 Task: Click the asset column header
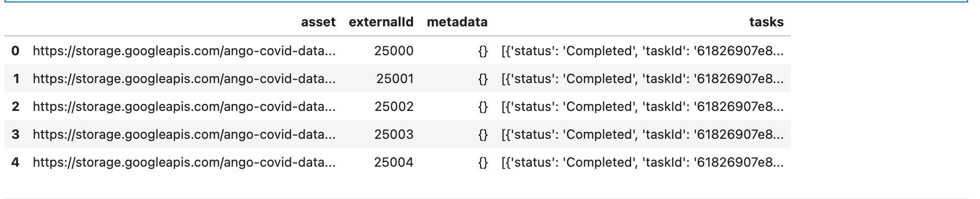point(318,22)
